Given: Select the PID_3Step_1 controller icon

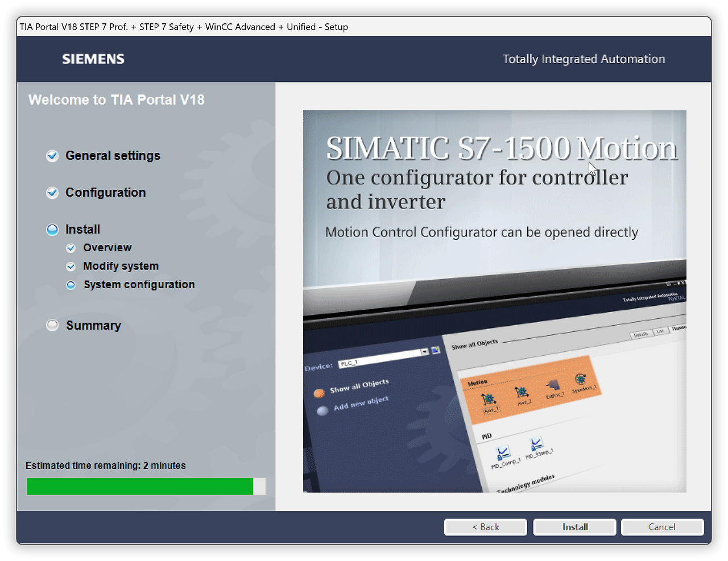Looking at the screenshot, I should (536, 443).
